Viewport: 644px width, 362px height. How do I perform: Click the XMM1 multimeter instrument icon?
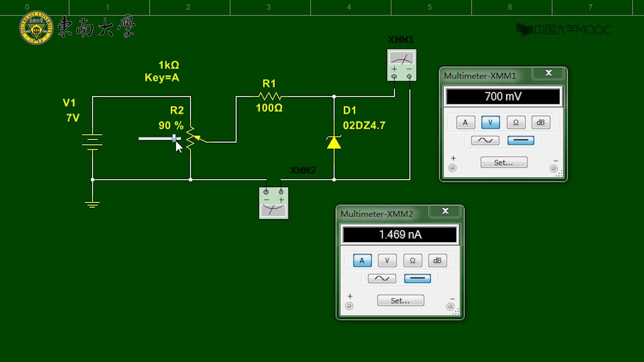[x=401, y=65]
